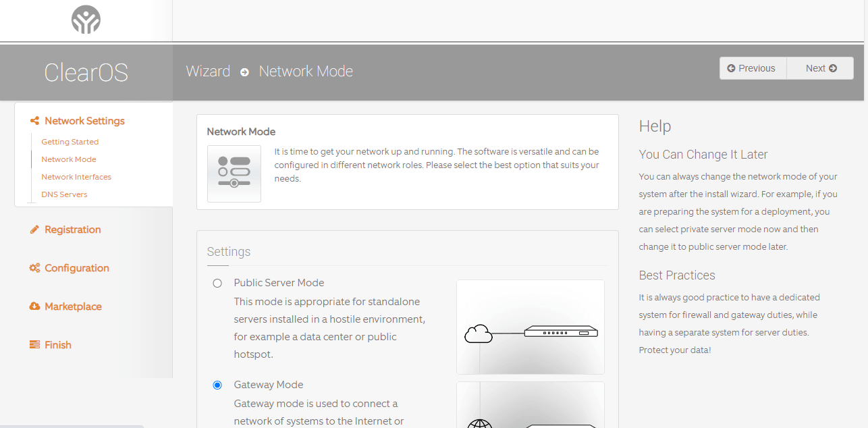The image size is (868, 428).
Task: Click the breadcrumb arrow after Wizard
Action: 244,72
